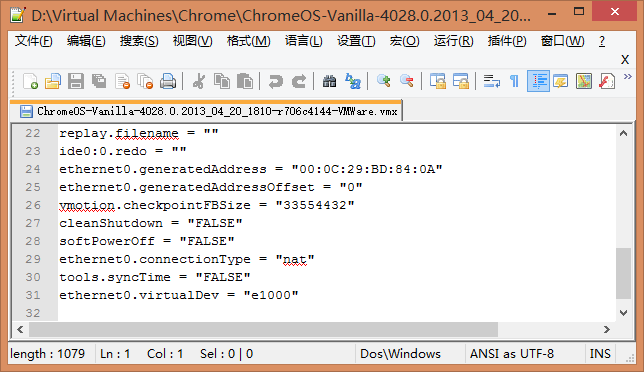Click the horizontal scrollbar right arrow

607,329
